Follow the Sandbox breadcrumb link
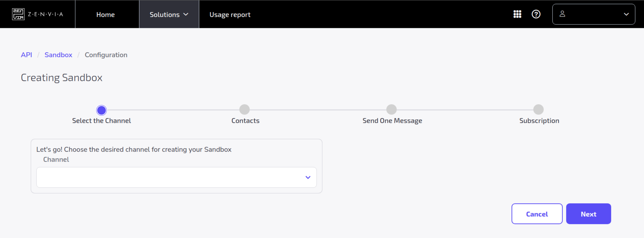 (x=58, y=55)
